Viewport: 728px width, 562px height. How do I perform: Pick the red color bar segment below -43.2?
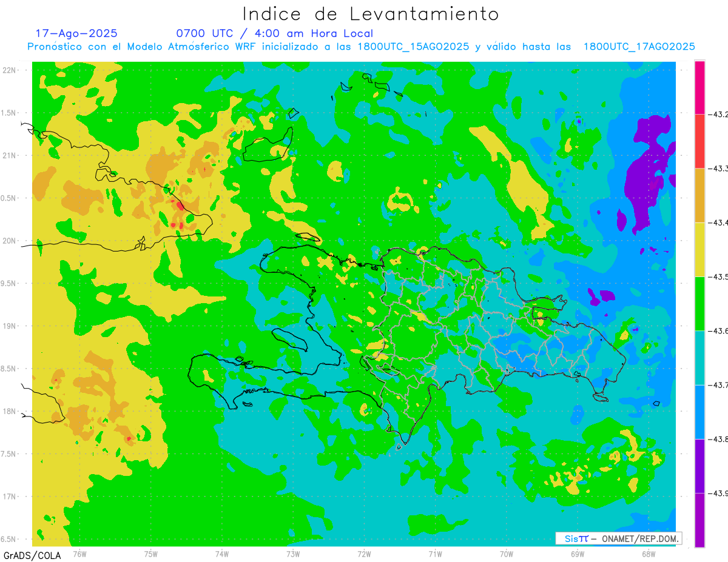[699, 141]
